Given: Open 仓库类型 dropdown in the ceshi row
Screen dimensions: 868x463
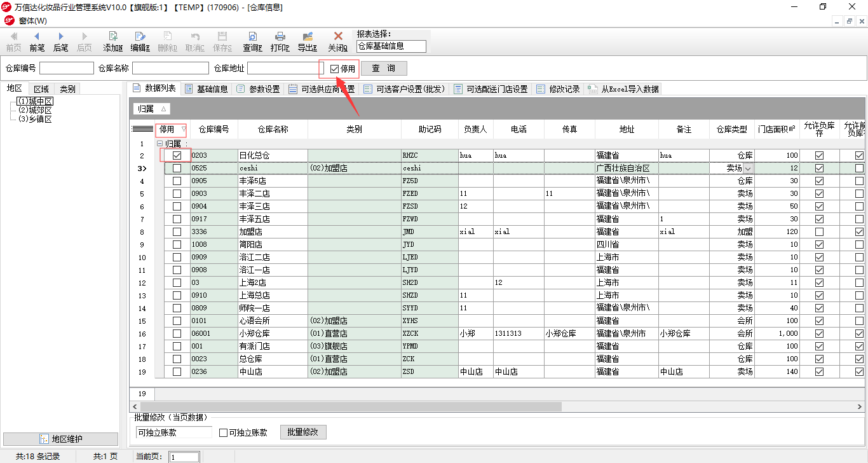Looking at the screenshot, I should pyautogui.click(x=748, y=168).
